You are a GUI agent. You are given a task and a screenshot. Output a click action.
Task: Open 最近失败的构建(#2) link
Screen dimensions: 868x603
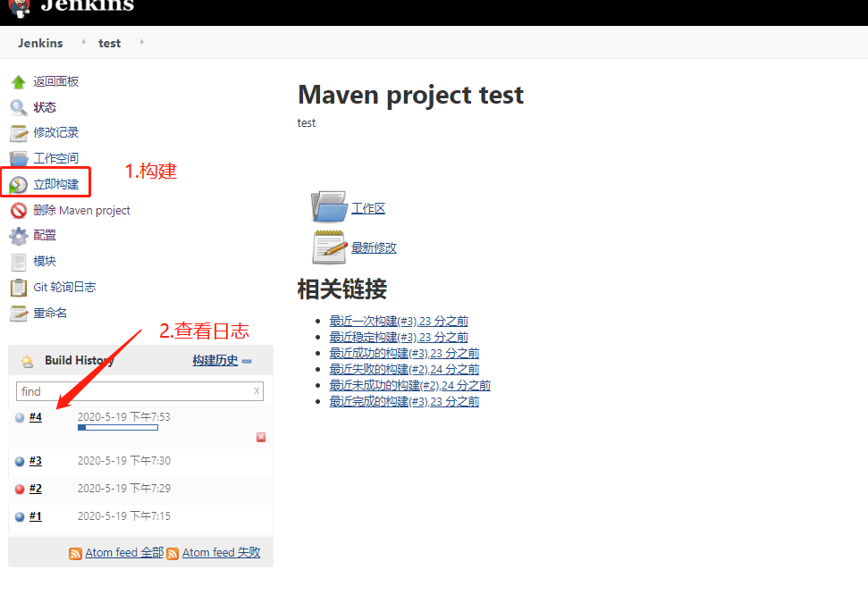click(404, 369)
